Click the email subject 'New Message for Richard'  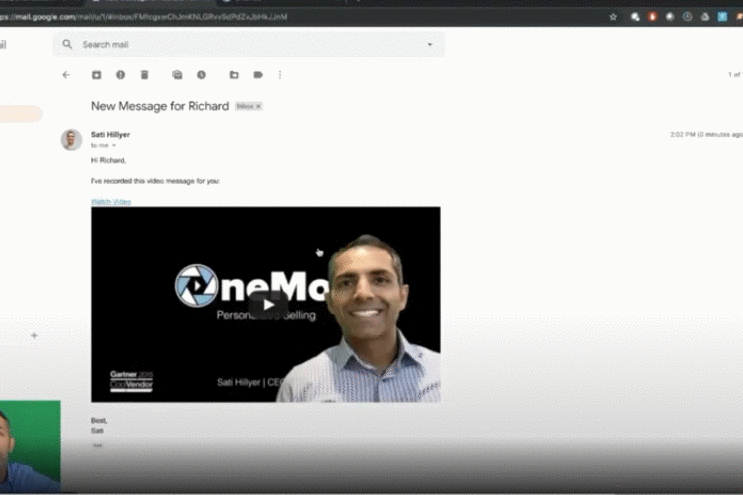(160, 106)
